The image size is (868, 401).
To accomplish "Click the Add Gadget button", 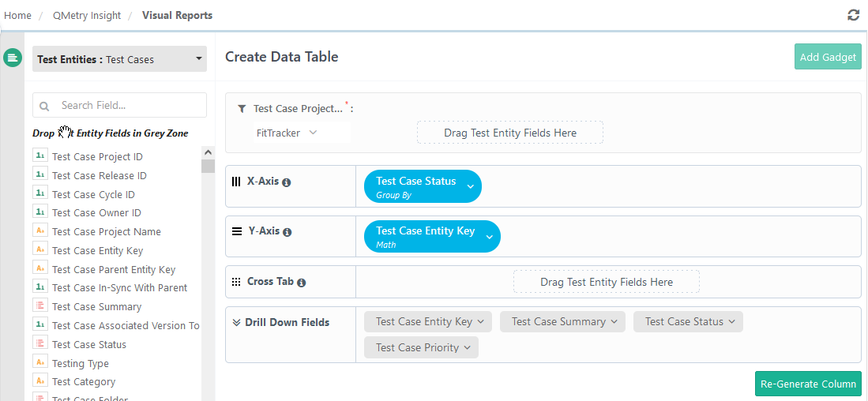I will 827,57.
